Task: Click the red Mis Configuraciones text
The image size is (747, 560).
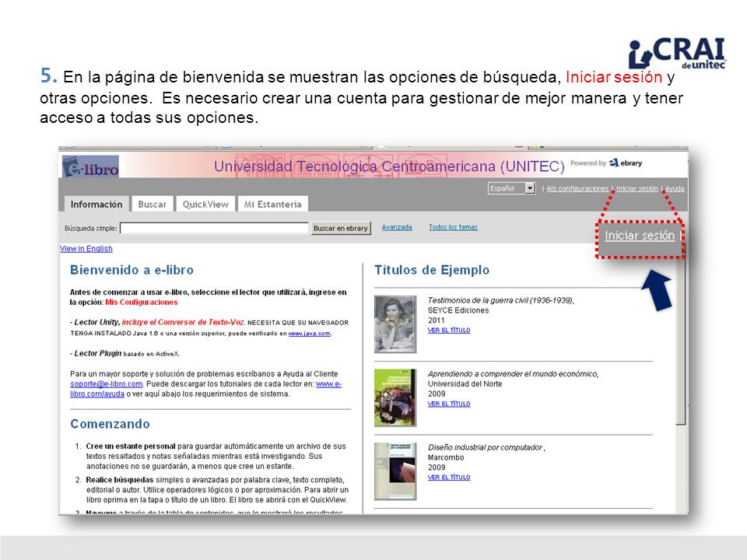Action: [x=142, y=303]
